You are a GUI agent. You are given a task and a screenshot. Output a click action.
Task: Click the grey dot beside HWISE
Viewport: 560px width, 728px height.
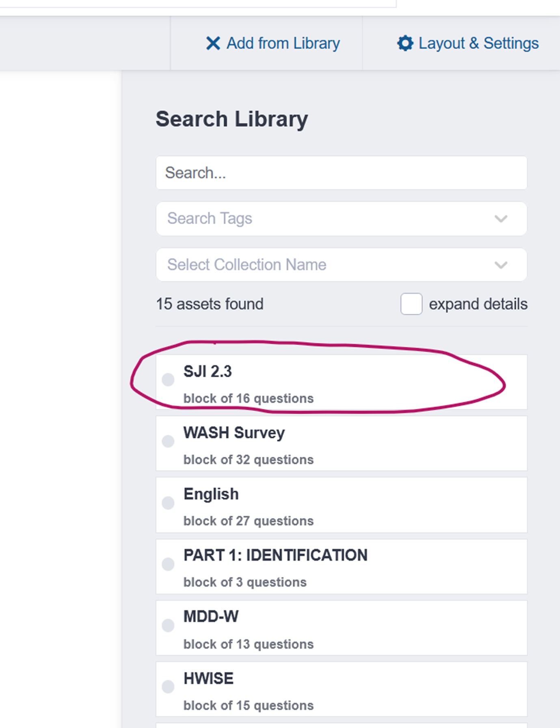coord(168,687)
